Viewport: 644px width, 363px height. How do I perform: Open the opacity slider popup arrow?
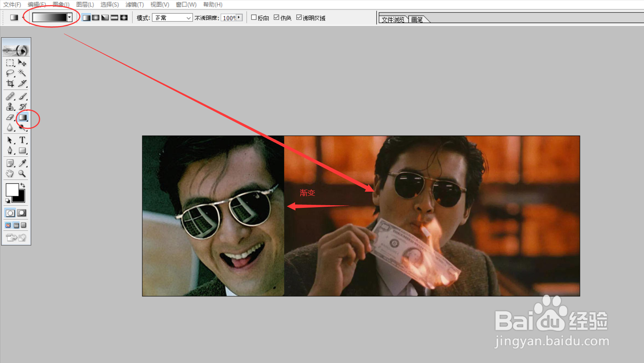tap(239, 18)
